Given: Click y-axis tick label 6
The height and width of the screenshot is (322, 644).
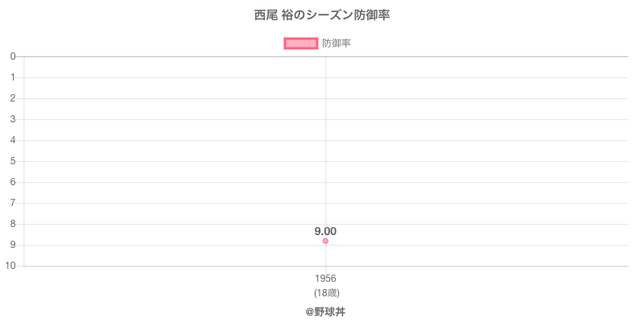Looking at the screenshot, I should pyautogui.click(x=14, y=182).
